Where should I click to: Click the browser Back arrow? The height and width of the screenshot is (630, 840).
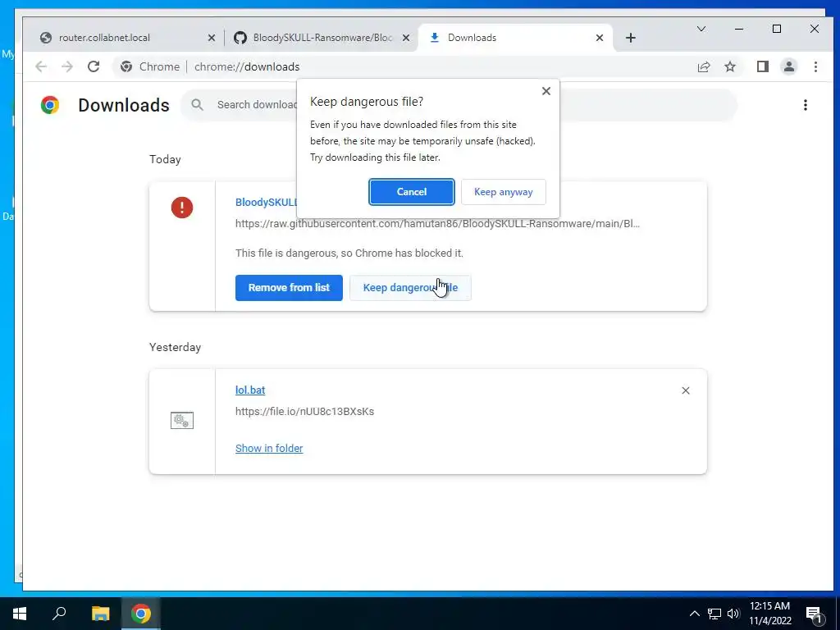click(x=41, y=66)
